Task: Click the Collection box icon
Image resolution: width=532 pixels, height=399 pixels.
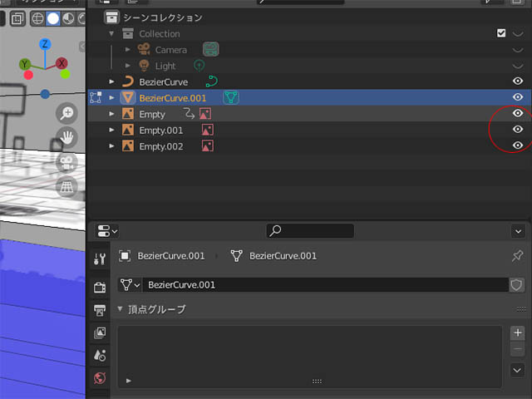Action: coord(128,33)
